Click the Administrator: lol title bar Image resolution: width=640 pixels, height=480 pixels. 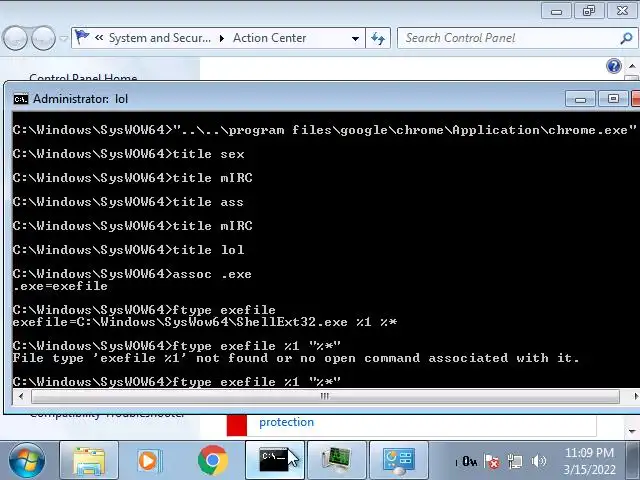pyautogui.click(x=286, y=99)
